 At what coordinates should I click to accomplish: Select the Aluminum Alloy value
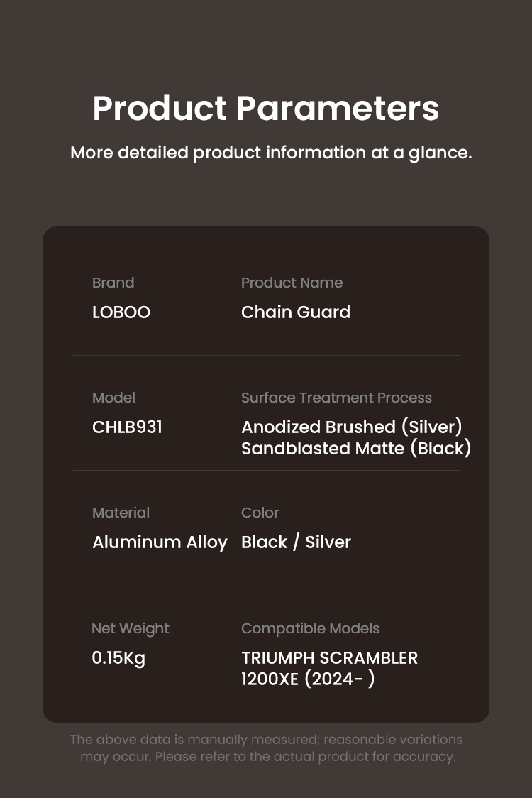[160, 542]
